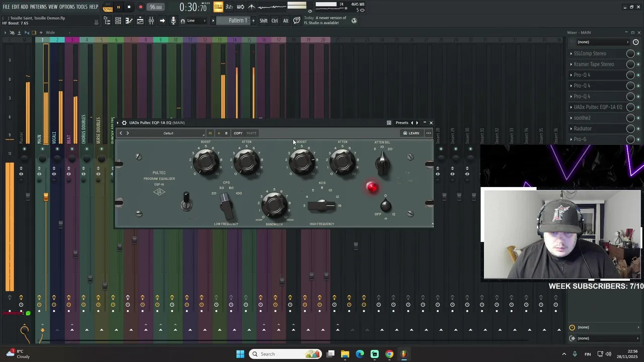Click the tempo 96.000 display

[x=156, y=7]
